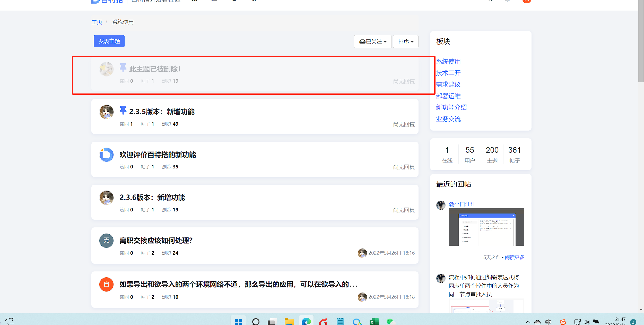This screenshot has width=644, height=325.
Task: Open the last replier avatar on the export topic
Action: tap(362, 297)
